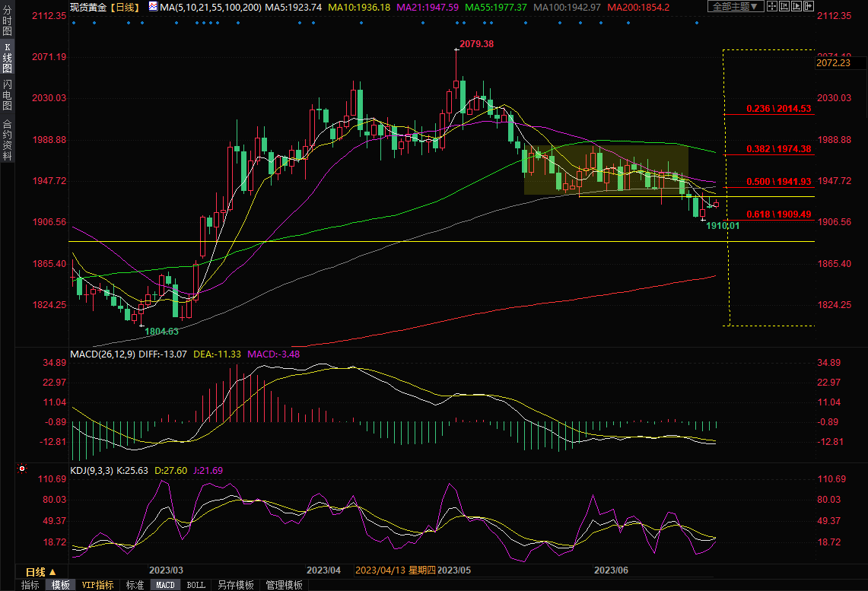Choose the 标准 template
Image resolution: width=868 pixels, height=591 pixels.
tap(135, 585)
